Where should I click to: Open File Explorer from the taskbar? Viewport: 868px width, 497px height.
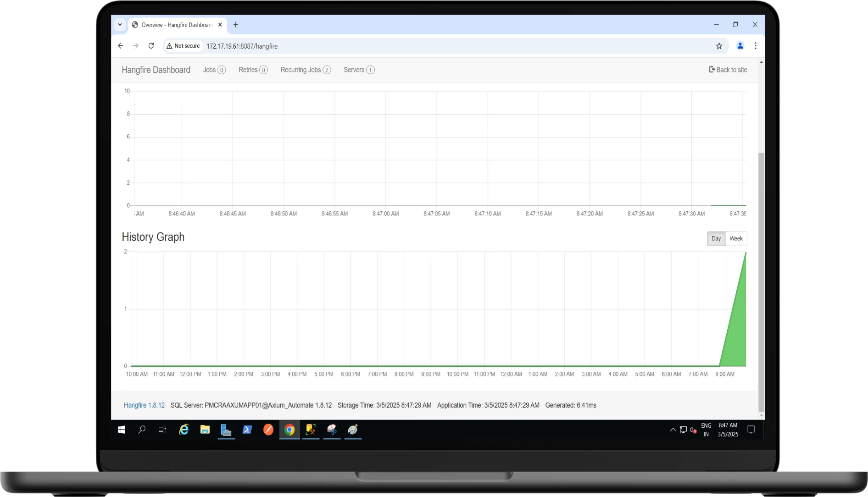[x=205, y=430]
